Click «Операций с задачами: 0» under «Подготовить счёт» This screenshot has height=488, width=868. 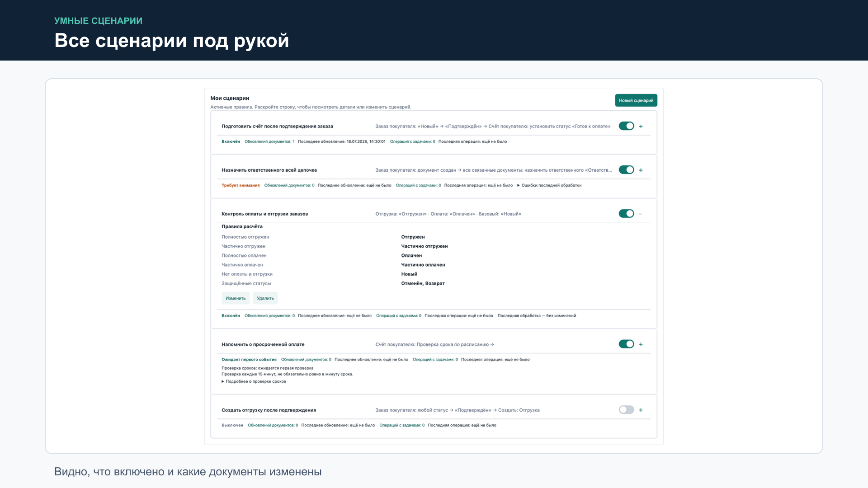pyautogui.click(x=413, y=141)
